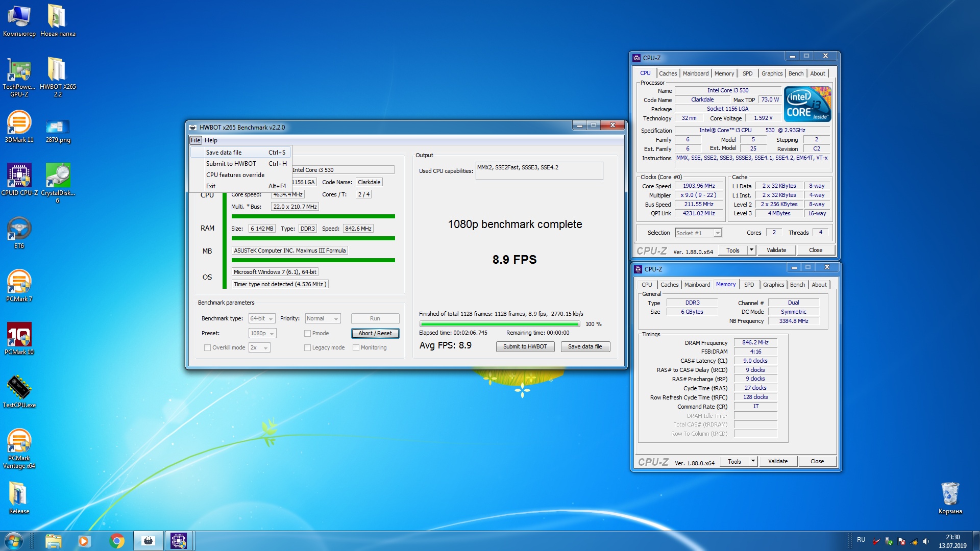Open the Overkill 2x dropdown
This screenshot has height=551, width=980.
pyautogui.click(x=259, y=347)
